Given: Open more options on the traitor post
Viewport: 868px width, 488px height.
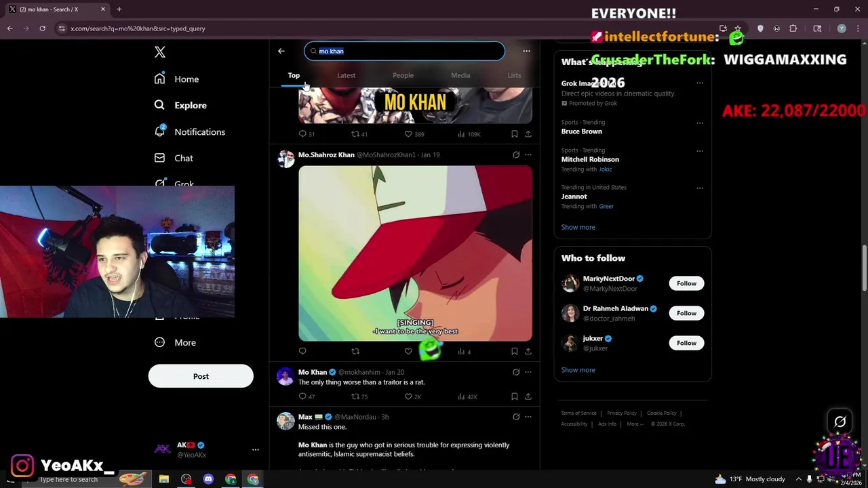Looking at the screenshot, I should (528, 372).
